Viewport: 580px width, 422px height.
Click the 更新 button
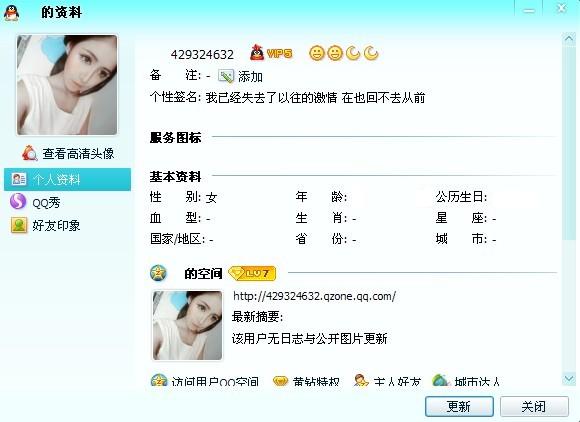point(459,406)
